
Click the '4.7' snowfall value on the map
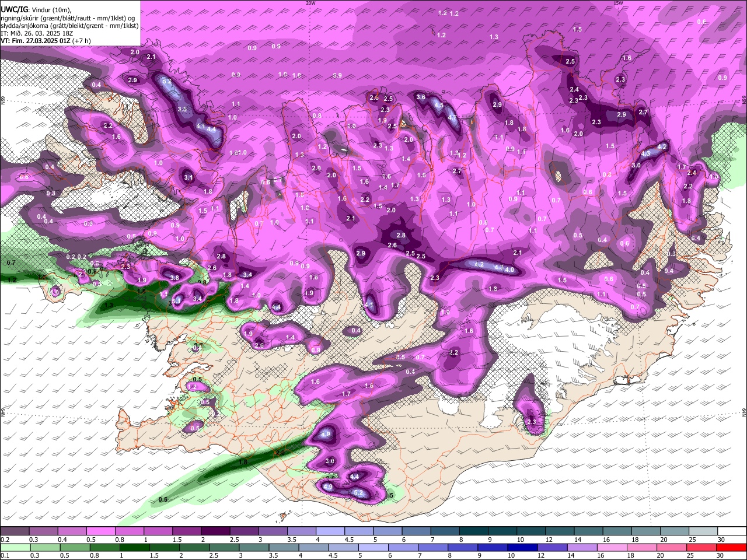452,118
